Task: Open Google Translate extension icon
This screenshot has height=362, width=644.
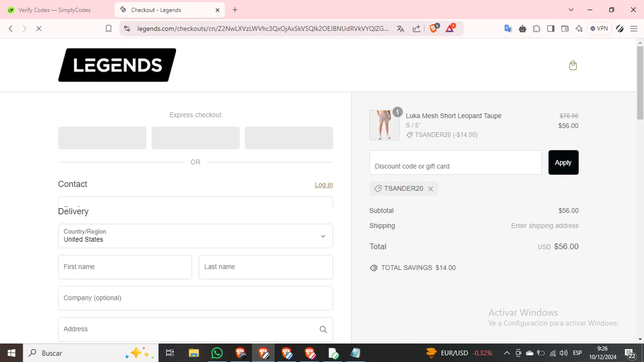Action: click(x=508, y=29)
